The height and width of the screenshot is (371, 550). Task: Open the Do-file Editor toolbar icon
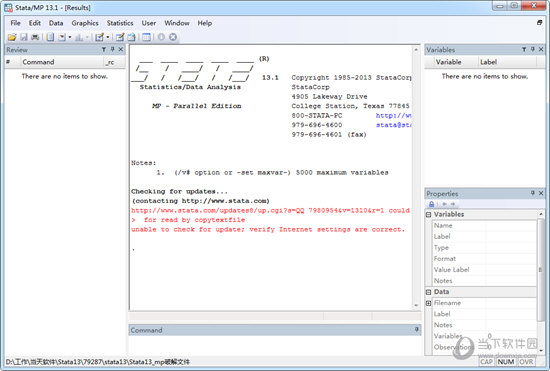[x=100, y=37]
